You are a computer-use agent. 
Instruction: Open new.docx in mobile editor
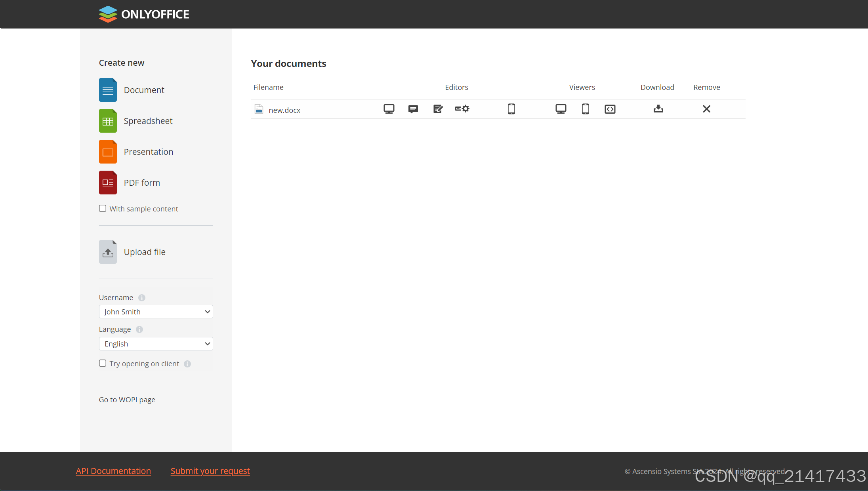click(x=511, y=109)
